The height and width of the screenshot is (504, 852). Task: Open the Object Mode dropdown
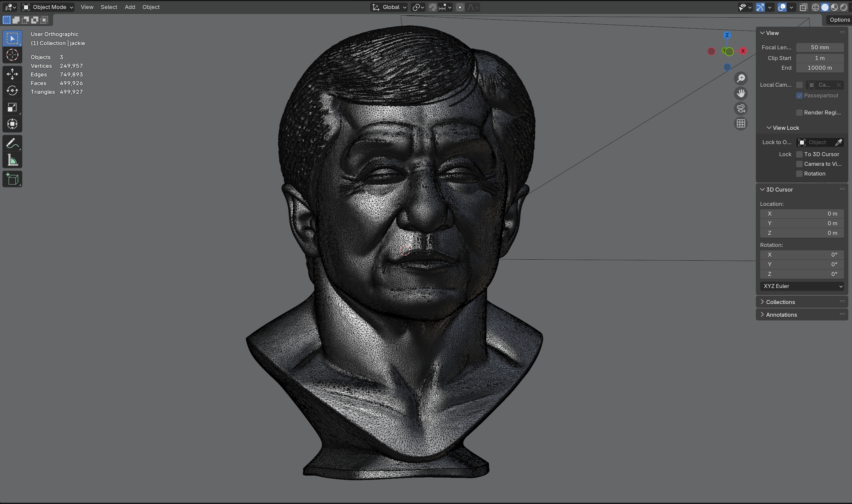tap(48, 7)
